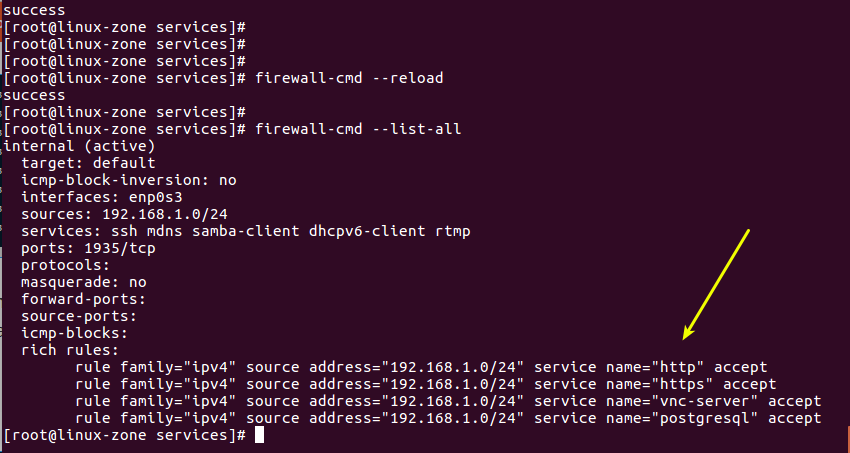Click the 'icmp-blocks:' line

point(74,333)
